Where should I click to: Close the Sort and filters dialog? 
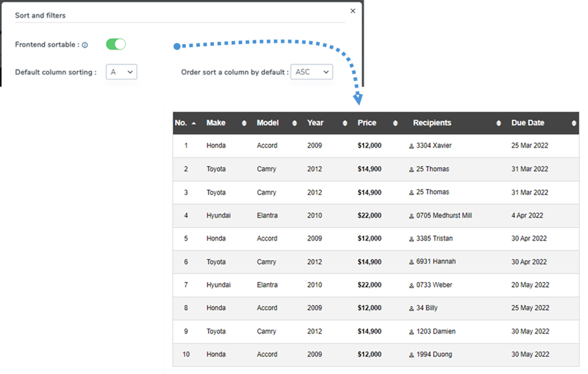353,11
